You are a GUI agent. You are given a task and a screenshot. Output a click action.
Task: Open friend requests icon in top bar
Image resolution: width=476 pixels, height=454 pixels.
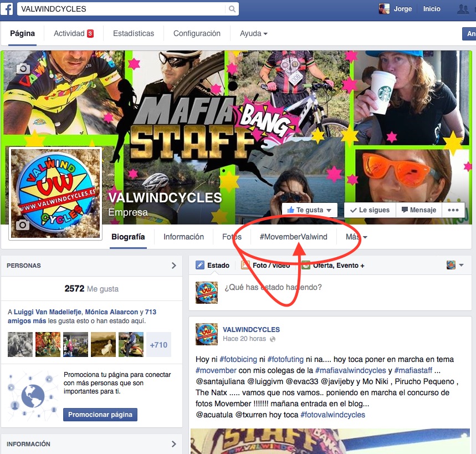pos(463,9)
